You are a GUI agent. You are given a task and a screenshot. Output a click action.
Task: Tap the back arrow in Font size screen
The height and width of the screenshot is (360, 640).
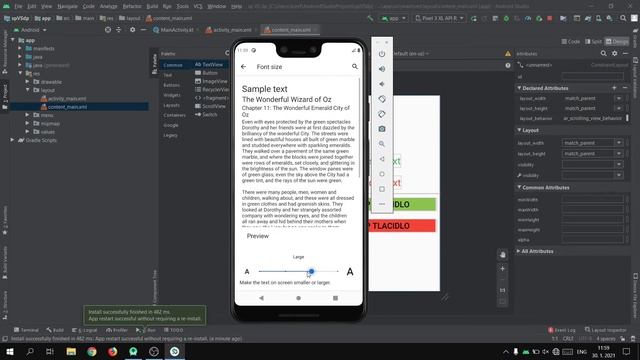[244, 67]
